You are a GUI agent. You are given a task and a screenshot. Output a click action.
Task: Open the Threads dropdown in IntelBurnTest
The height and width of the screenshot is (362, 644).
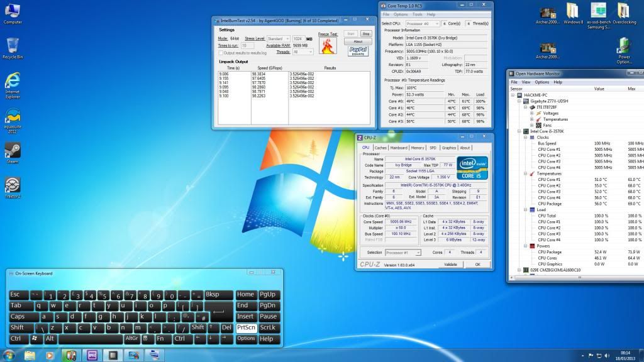pos(303,52)
